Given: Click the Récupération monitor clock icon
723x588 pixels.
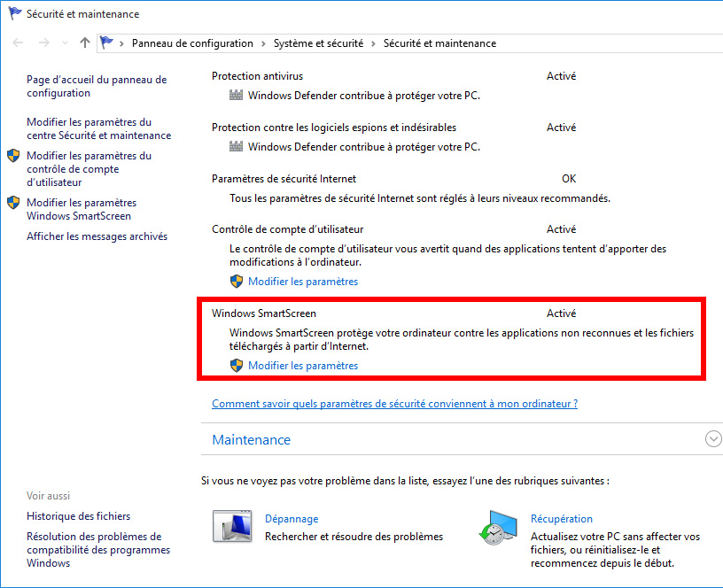Looking at the screenshot, I should tap(498, 528).
